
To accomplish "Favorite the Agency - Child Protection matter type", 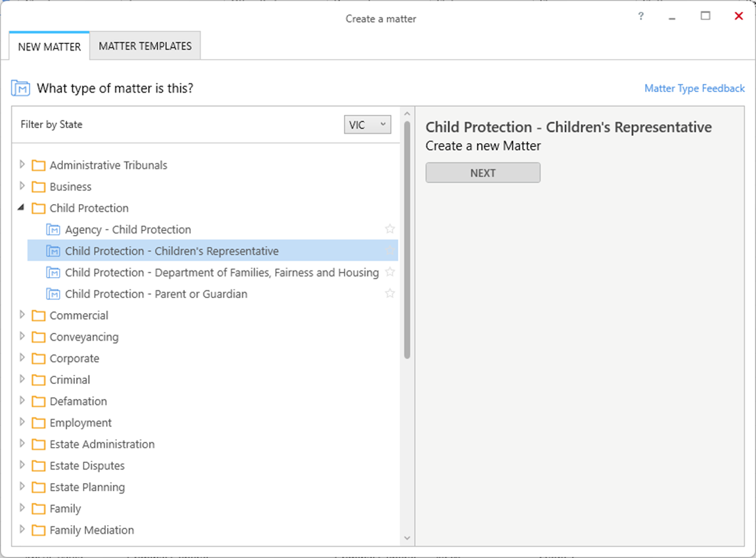I will [x=390, y=229].
